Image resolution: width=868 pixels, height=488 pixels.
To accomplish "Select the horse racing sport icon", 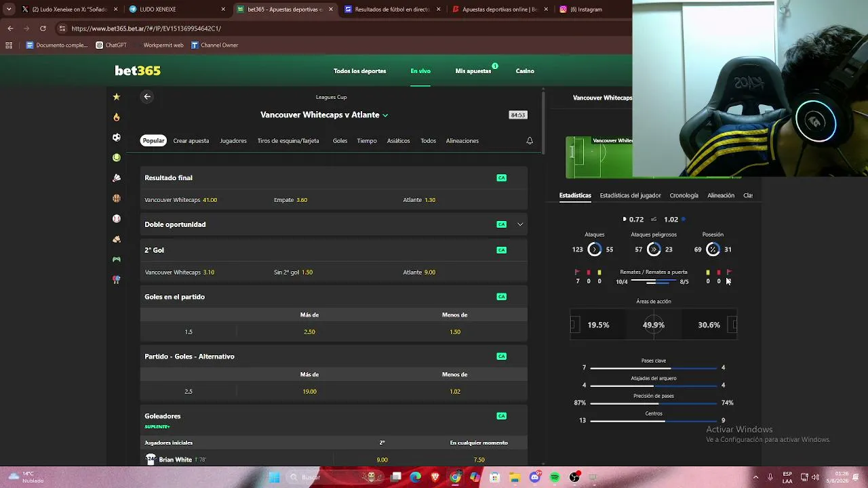I will tap(117, 239).
